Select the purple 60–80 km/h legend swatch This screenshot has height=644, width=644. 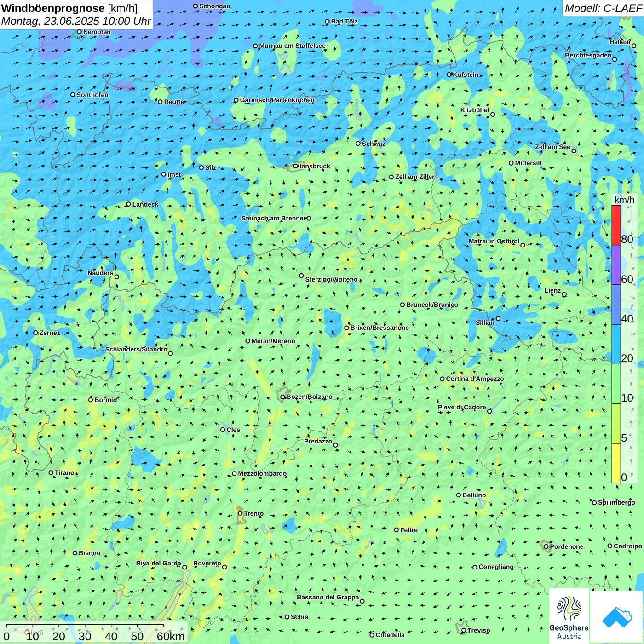616,265
